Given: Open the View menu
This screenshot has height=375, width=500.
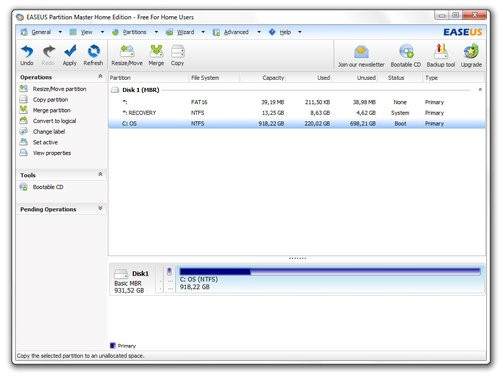Looking at the screenshot, I should pyautogui.click(x=86, y=32).
